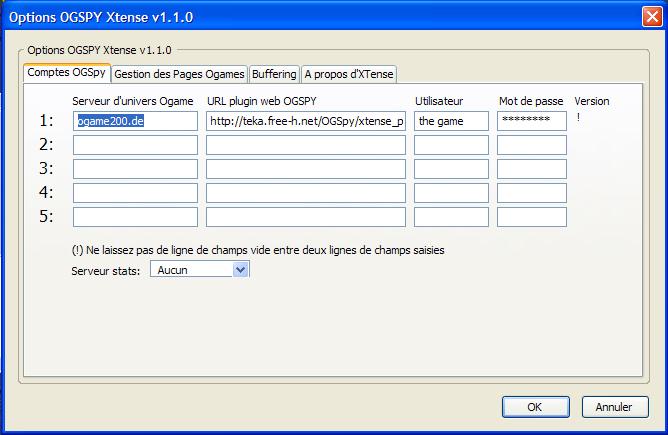
Task: Click the '(!) Ne laissez pas de ligne' warning text
Action: click(x=258, y=250)
